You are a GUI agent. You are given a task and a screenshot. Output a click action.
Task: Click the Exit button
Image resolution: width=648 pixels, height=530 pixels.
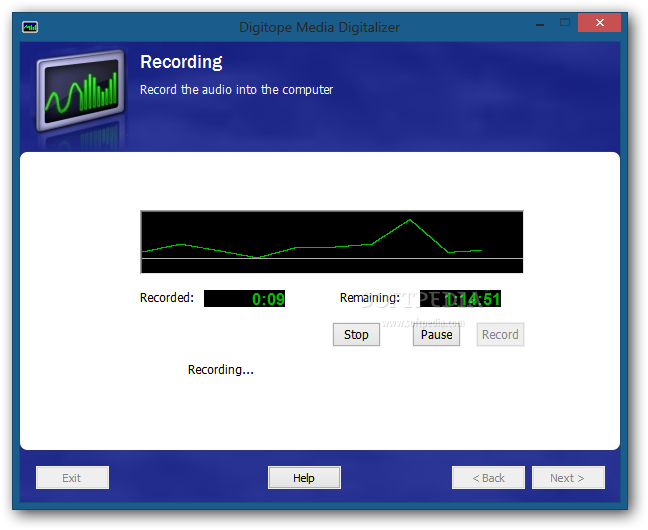pyautogui.click(x=72, y=477)
